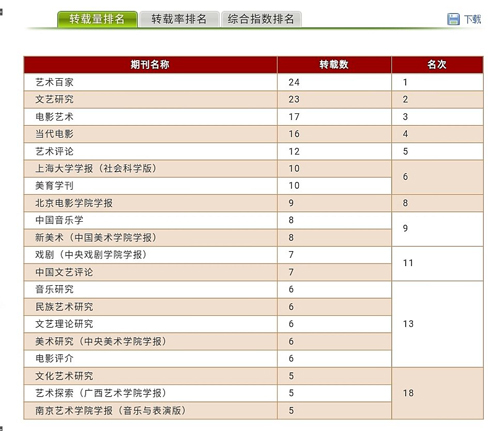Click the 电影艺术 journal name
The image size is (500, 431).
[x=54, y=117]
